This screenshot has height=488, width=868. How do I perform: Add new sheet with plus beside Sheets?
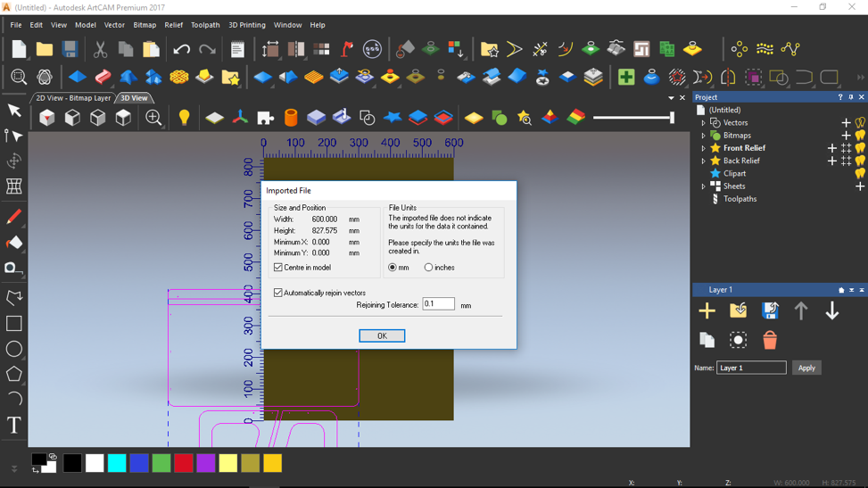860,186
